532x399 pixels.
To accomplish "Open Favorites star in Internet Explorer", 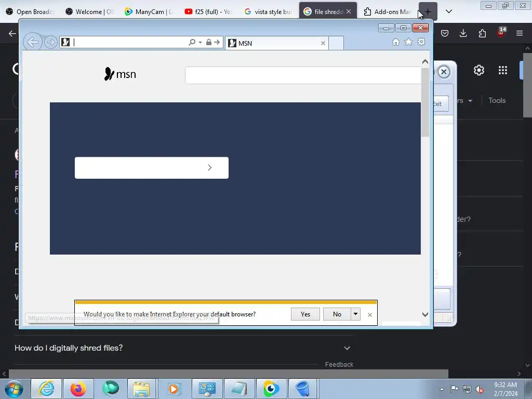I will coord(408,42).
